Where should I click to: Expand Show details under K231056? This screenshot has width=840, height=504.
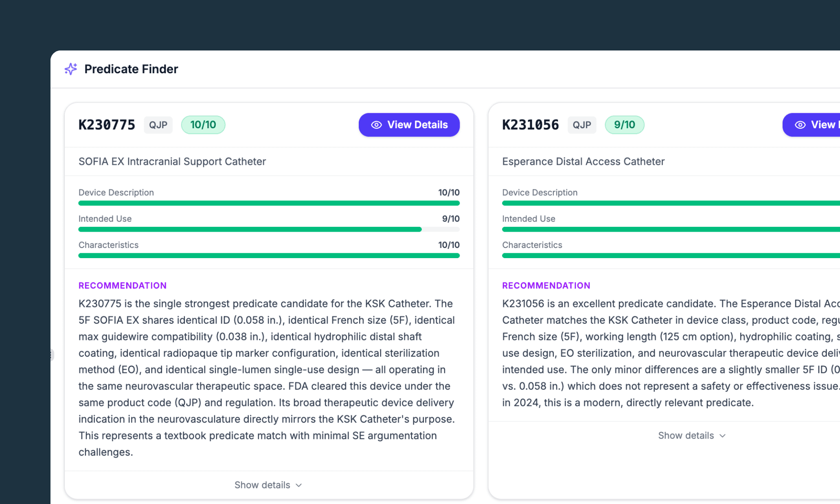[x=692, y=436]
